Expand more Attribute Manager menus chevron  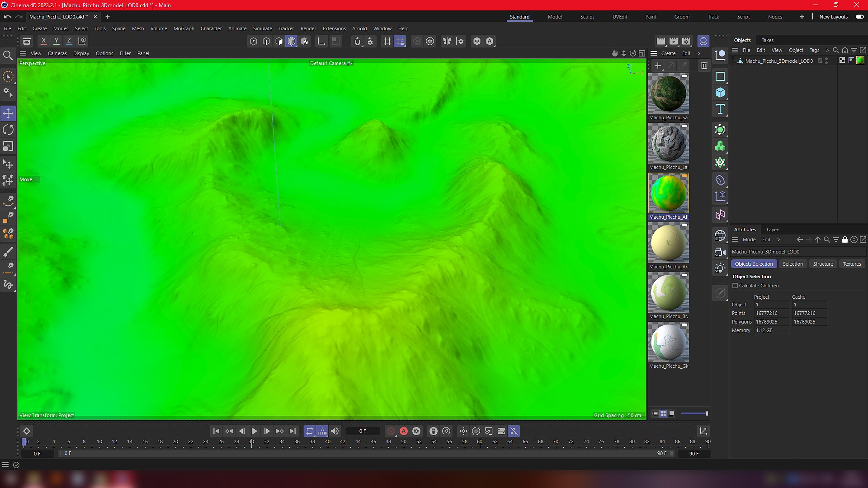click(778, 239)
